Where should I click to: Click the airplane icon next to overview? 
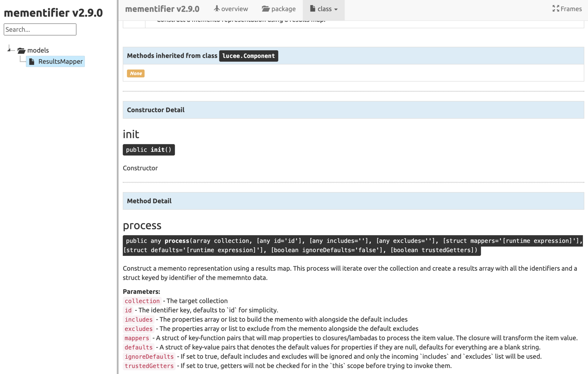tap(217, 9)
